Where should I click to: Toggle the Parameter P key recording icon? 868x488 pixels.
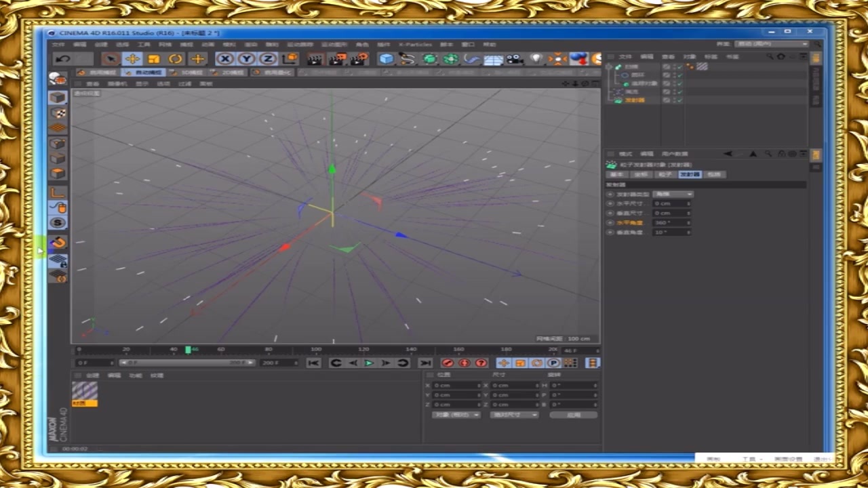553,363
